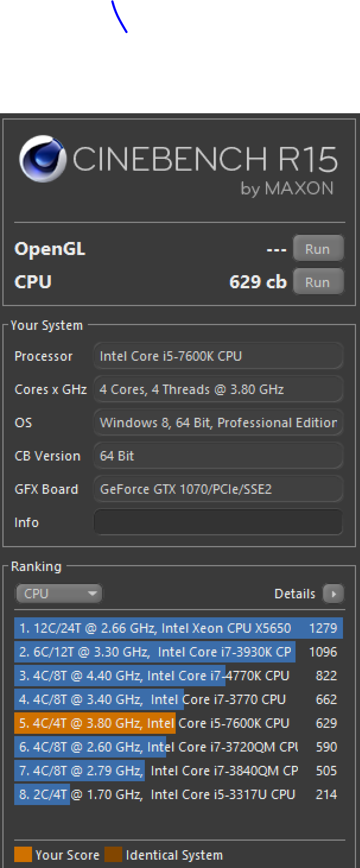The image size is (360, 868).
Task: Select the Core i7-3840QM ranking row
Action: click(x=178, y=771)
